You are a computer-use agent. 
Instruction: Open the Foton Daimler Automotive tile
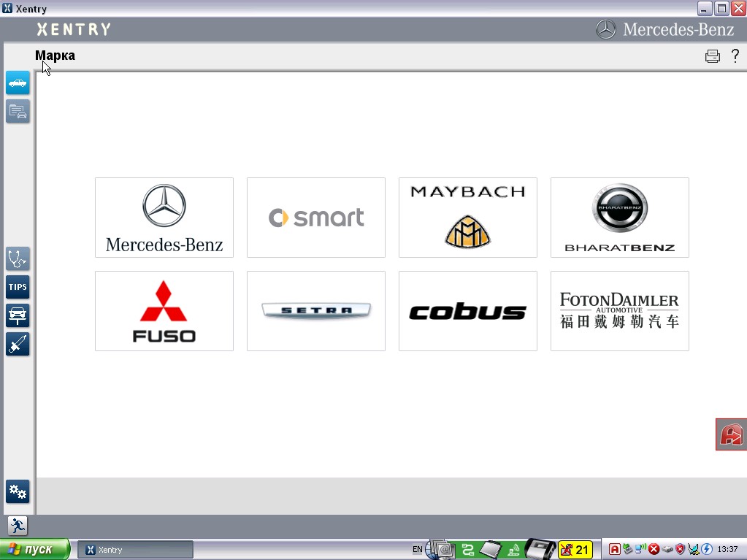pyautogui.click(x=620, y=311)
